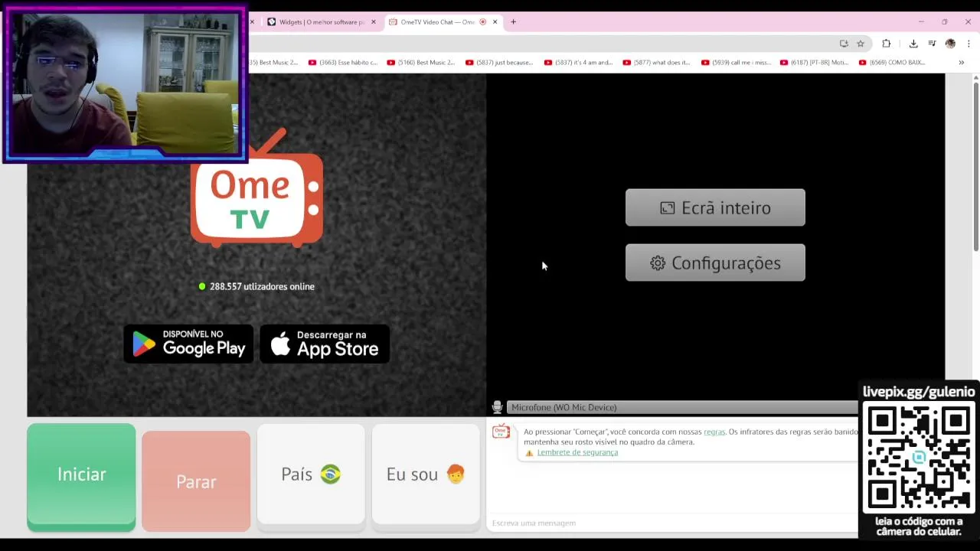Open bookmark '(5837) it's 4 am and...'
Screen dimensions: 980x551
(x=578, y=63)
